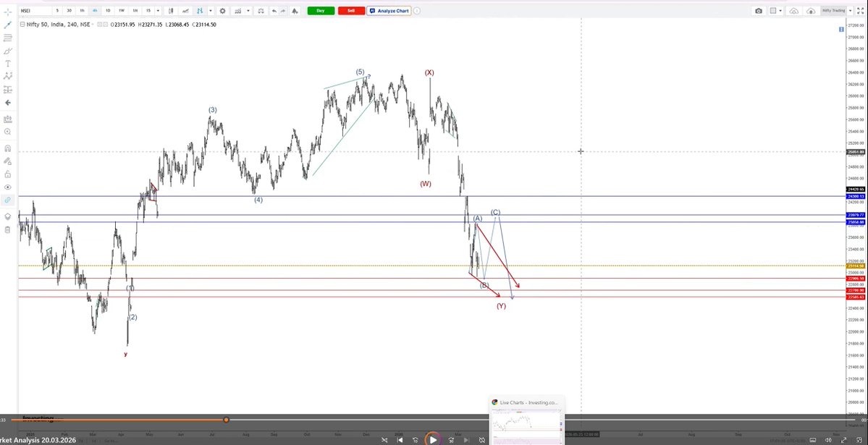This screenshot has height=445, width=868.
Task: Collapse the Nifty 50 legend toggle
Action: point(22,25)
